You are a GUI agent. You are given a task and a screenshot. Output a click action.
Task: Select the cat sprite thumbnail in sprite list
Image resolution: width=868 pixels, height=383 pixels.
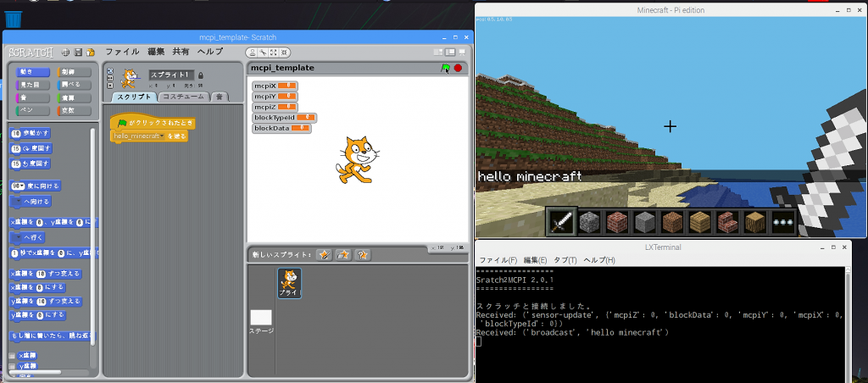pos(289,283)
